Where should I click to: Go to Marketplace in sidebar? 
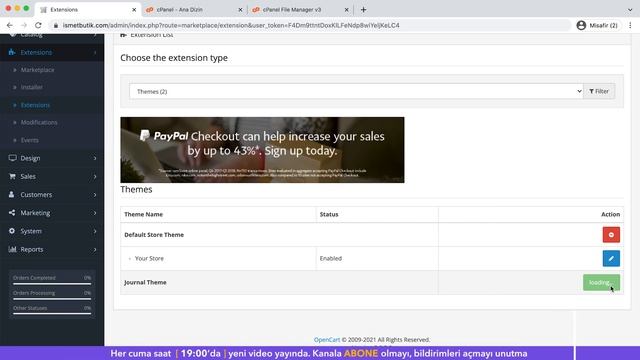click(x=37, y=70)
